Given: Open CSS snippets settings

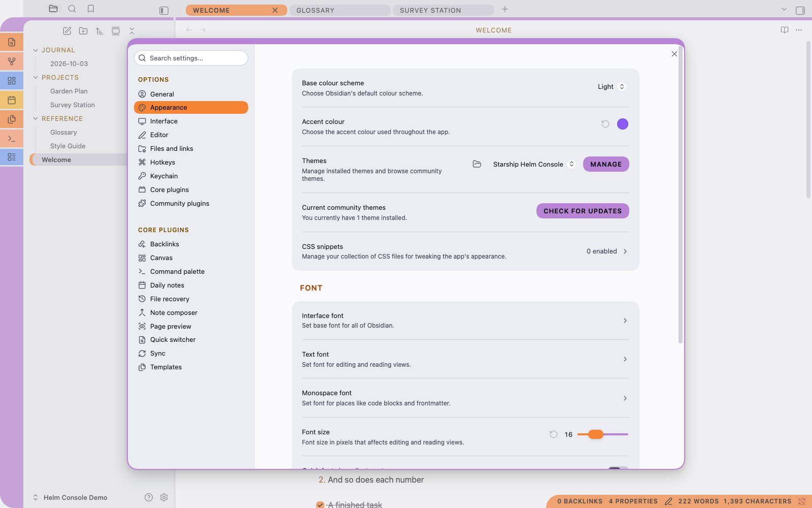Looking at the screenshot, I should pyautogui.click(x=465, y=251).
